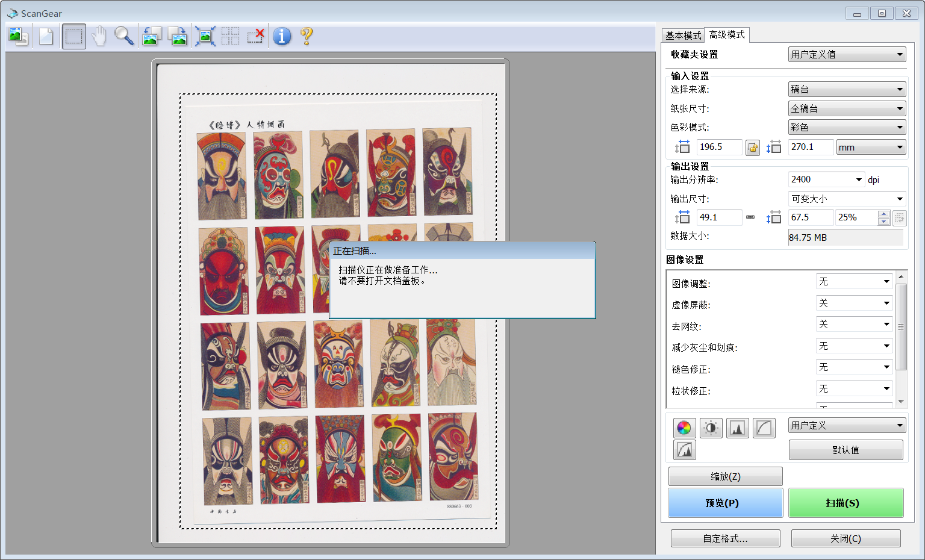Open the 用户定义 tone curve dropdown
925x560 pixels.
click(847, 425)
